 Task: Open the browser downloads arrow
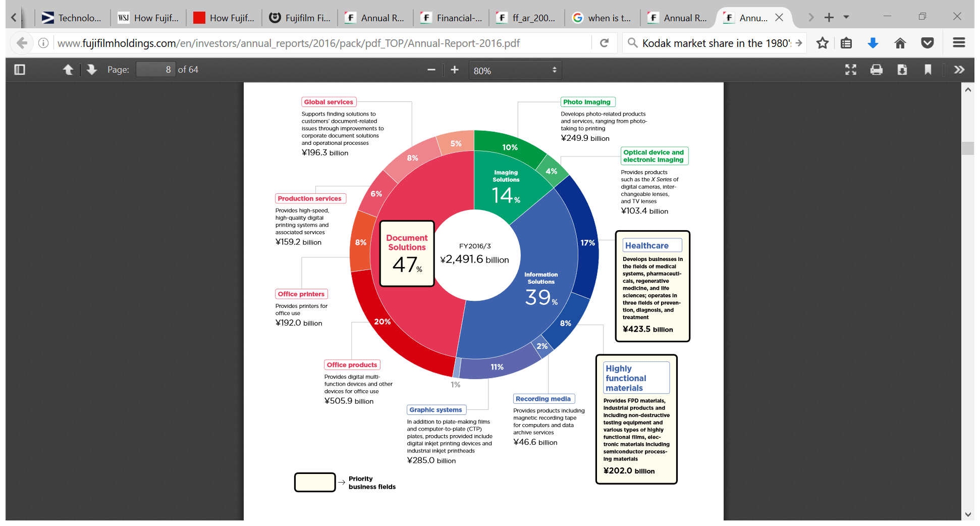point(873,43)
